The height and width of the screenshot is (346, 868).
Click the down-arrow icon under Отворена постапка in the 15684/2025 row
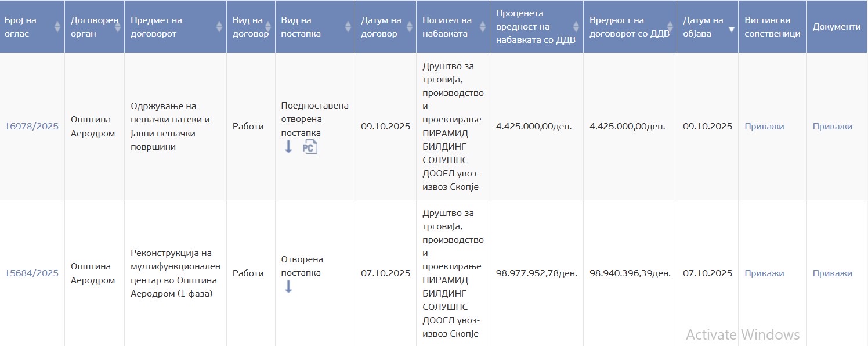click(x=288, y=286)
